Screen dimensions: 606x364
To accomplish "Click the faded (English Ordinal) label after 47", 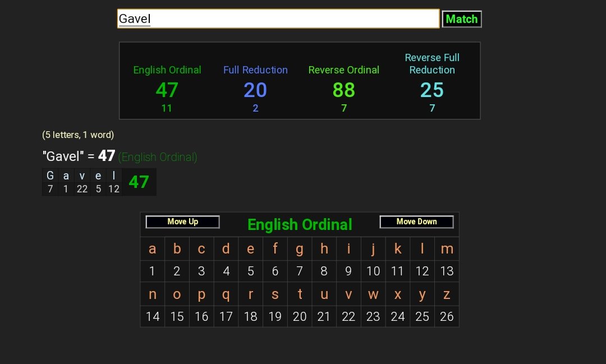I will click(x=158, y=157).
